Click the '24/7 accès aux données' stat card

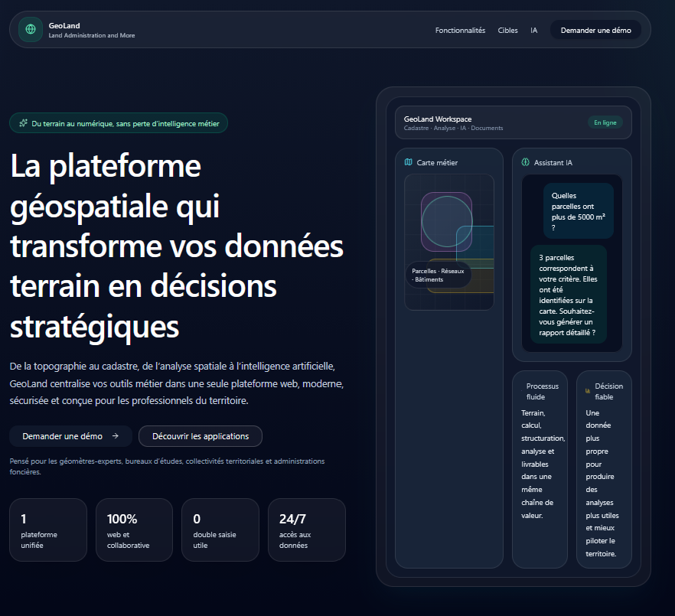click(306, 530)
